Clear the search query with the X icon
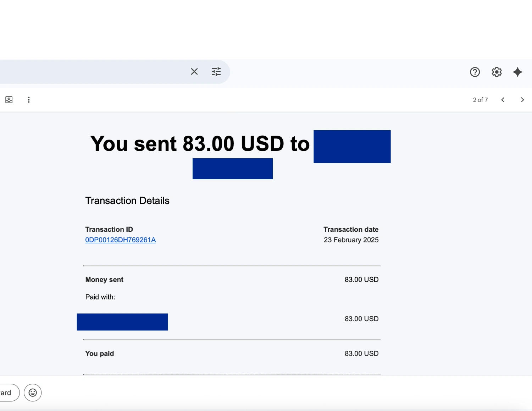Screen dimensions: 532x411 point(194,72)
